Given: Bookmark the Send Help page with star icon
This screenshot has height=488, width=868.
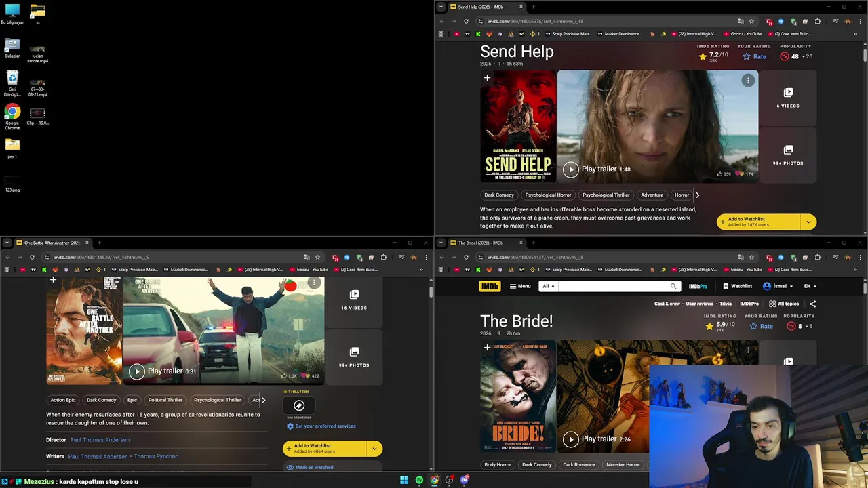Looking at the screenshot, I should (751, 21).
